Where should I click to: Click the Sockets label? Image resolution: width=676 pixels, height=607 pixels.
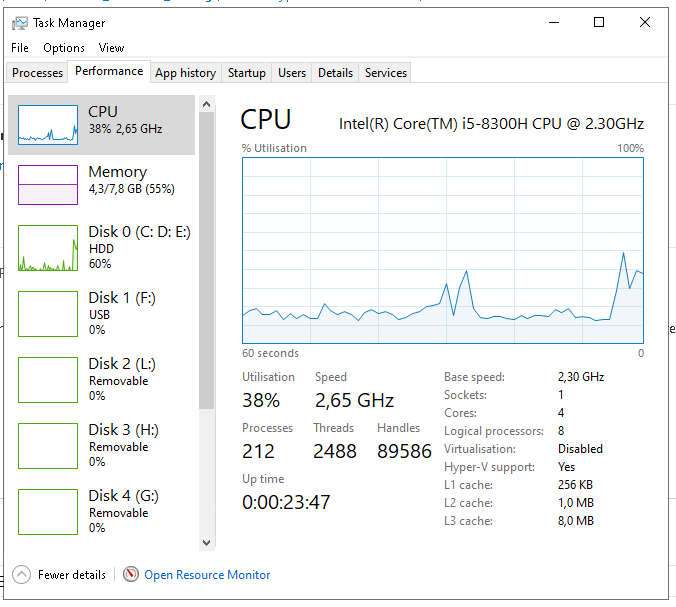(x=465, y=395)
